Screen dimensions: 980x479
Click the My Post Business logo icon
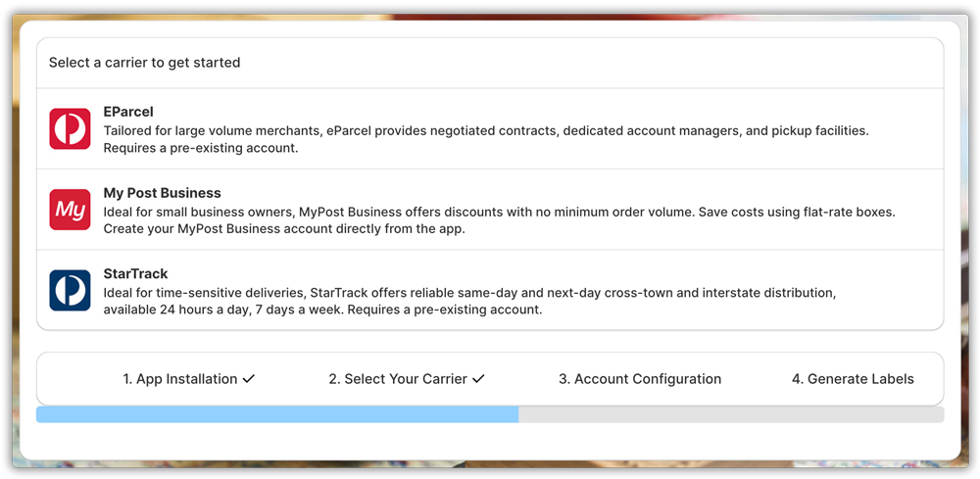[70, 210]
